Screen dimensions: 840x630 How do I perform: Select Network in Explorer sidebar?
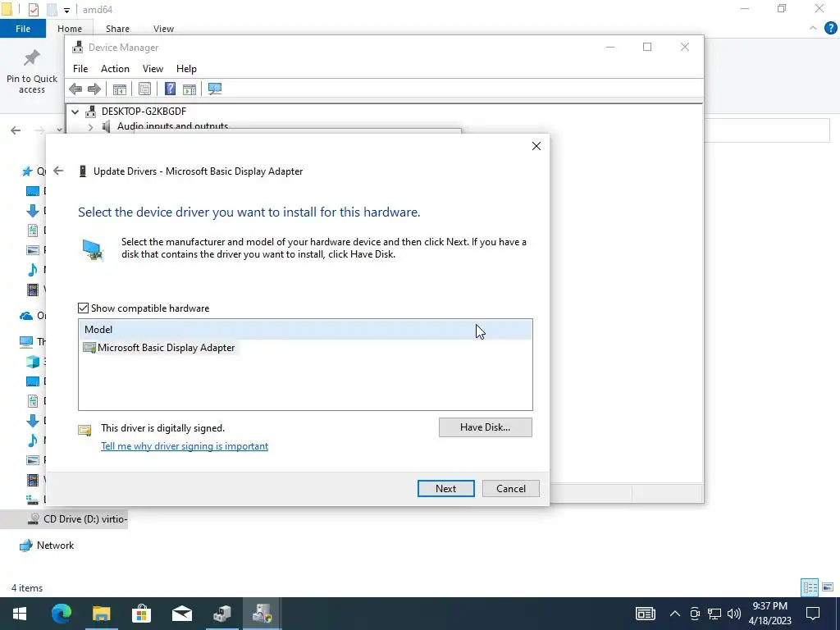click(47, 546)
